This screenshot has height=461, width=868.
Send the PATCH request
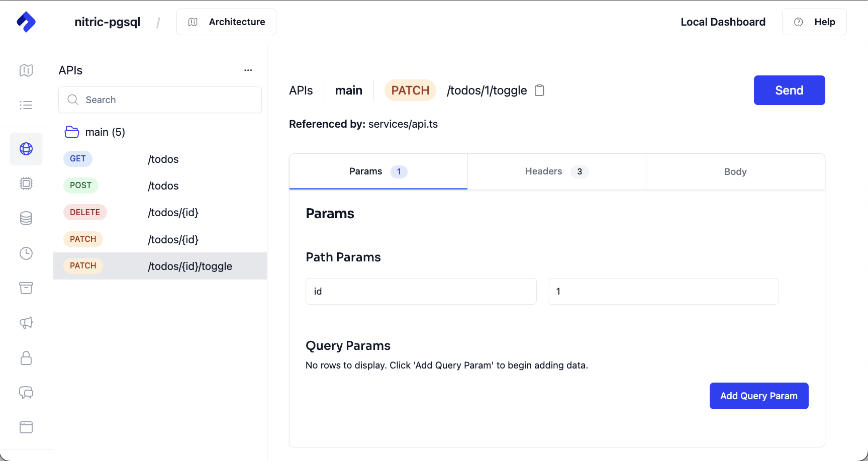pyautogui.click(x=789, y=90)
